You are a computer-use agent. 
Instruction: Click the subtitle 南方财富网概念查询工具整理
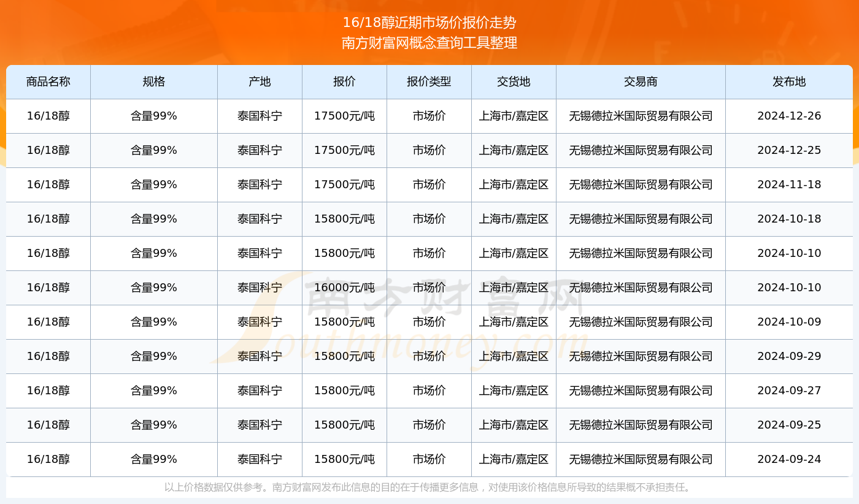(x=429, y=43)
